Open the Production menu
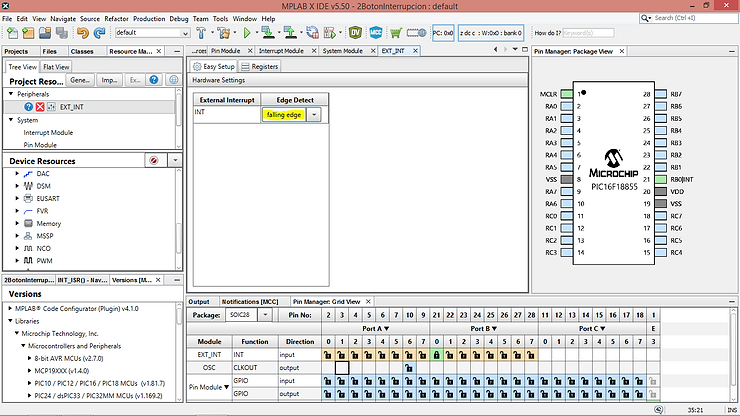740x416 pixels. point(149,19)
